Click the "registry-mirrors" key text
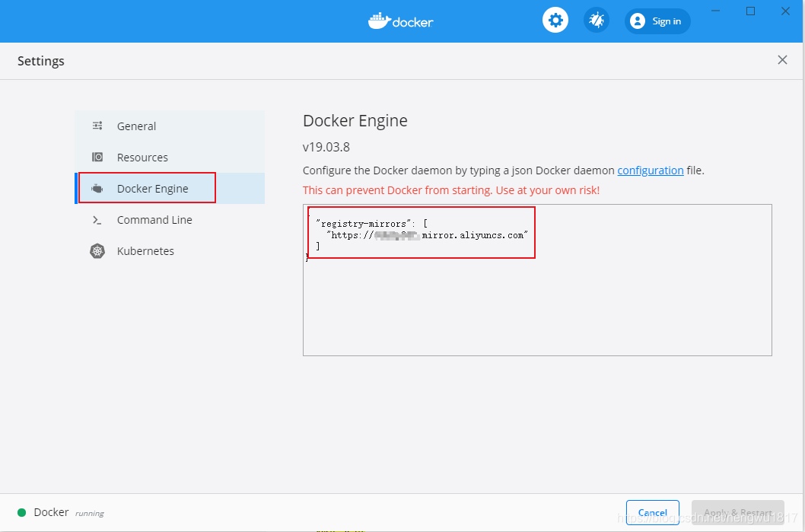Screen dimensions: 805x532 [x=364, y=224]
